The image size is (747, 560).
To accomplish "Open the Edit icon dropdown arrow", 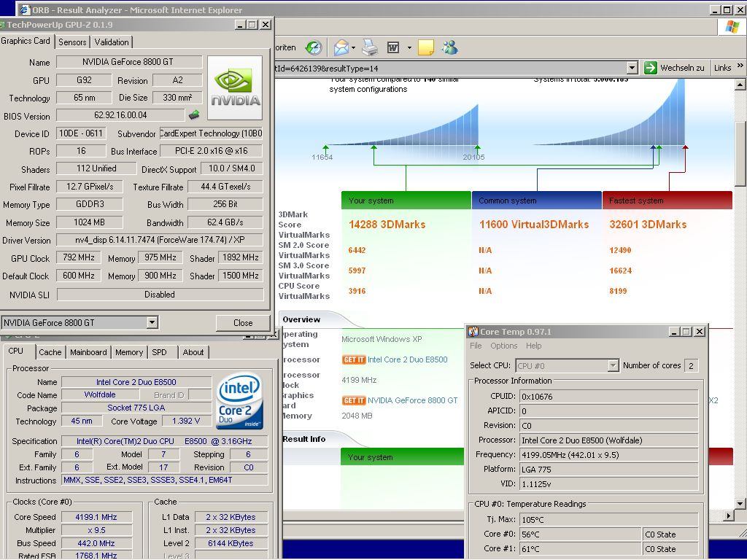I will coord(409,47).
